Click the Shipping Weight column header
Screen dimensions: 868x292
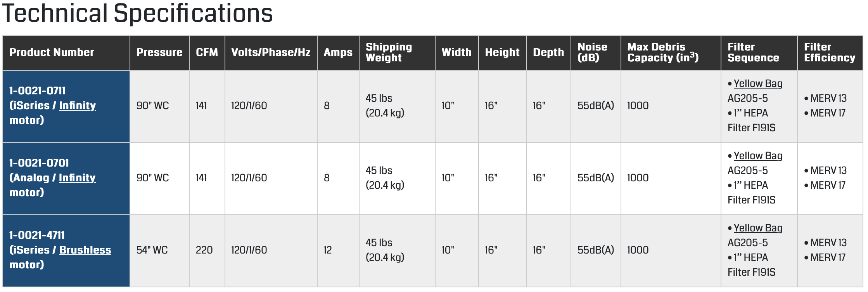(x=389, y=52)
